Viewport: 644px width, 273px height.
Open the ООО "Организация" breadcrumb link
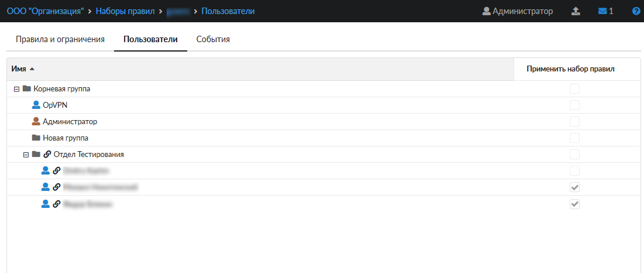click(x=44, y=11)
